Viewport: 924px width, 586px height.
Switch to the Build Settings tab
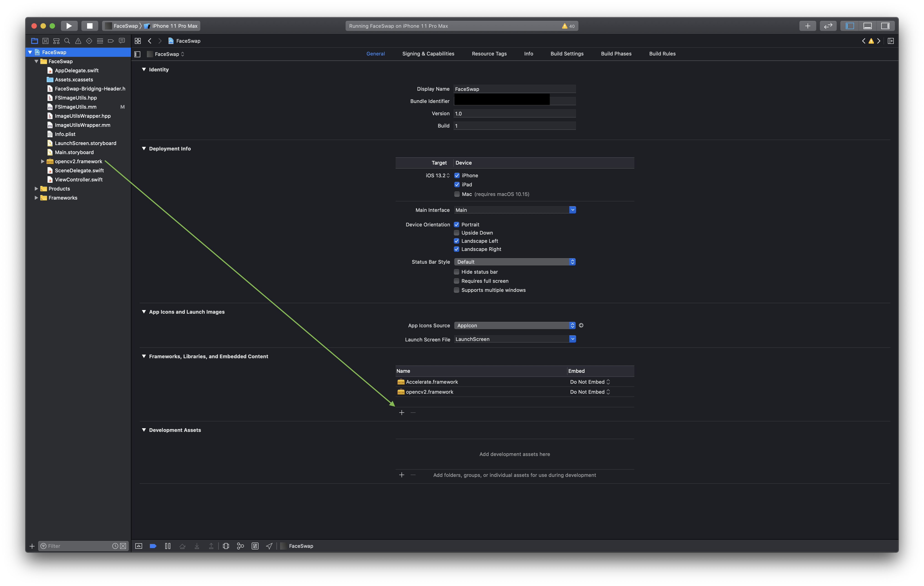567,54
